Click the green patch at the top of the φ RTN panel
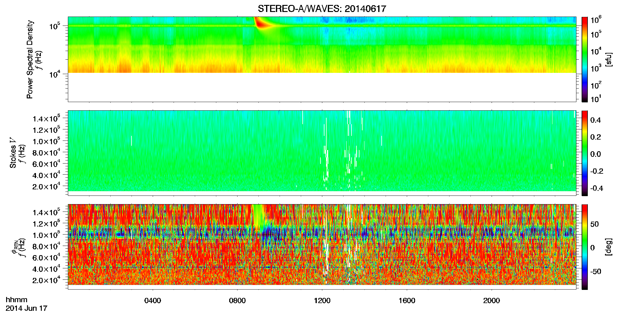Viewport: 644px width, 332px height. pos(259,215)
